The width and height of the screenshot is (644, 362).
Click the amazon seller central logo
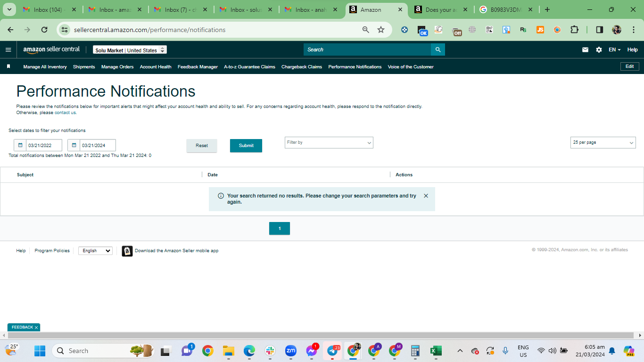pos(51,49)
